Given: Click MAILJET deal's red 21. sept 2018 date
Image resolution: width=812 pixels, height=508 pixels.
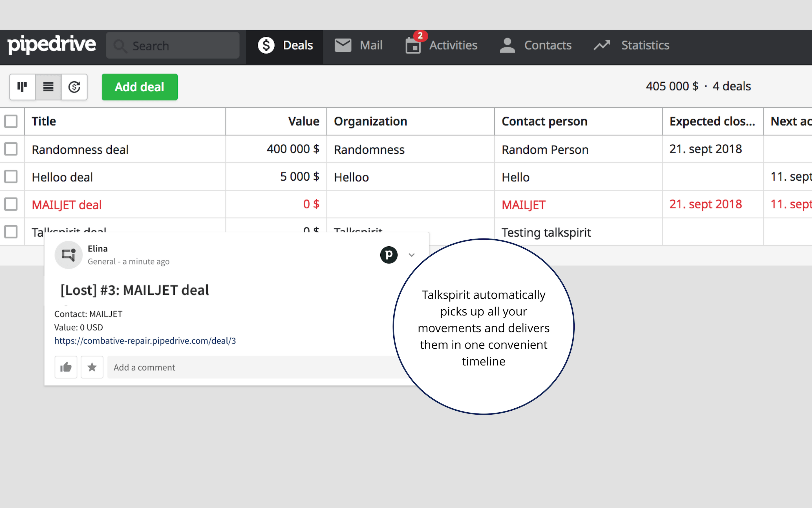Looking at the screenshot, I should 705,204.
